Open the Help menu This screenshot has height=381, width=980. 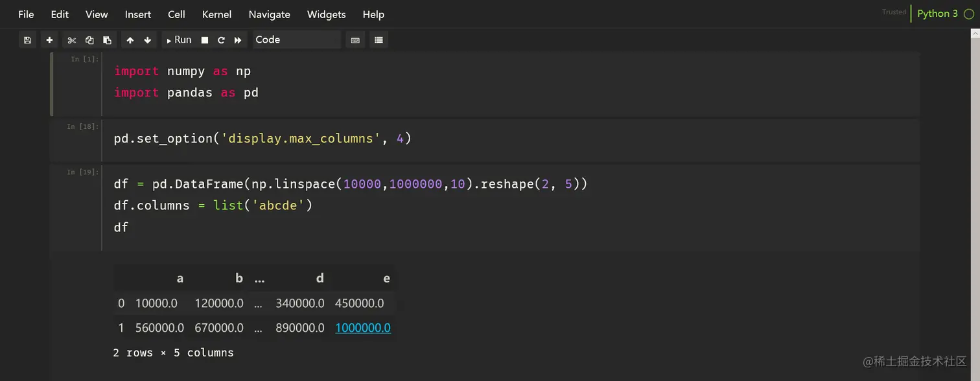tap(373, 14)
